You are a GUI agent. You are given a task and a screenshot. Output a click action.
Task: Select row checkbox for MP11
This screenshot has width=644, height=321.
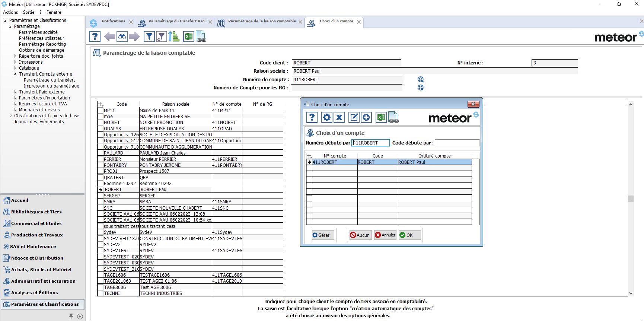coord(101,110)
